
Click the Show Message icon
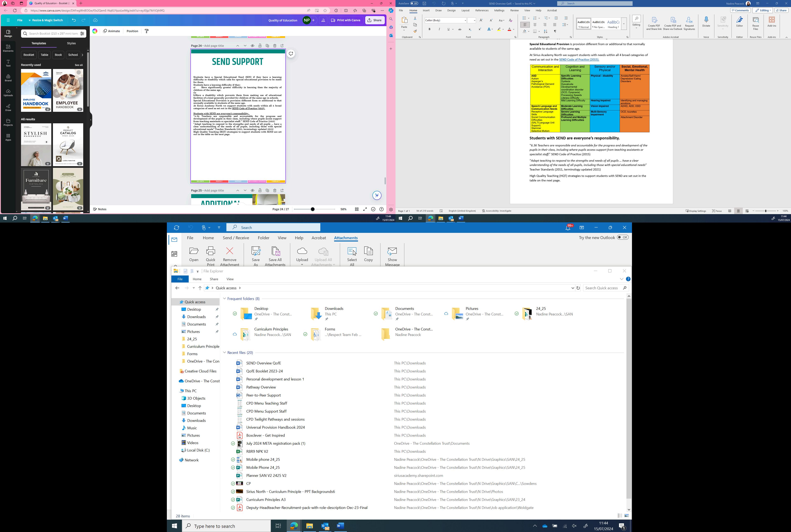392,251
